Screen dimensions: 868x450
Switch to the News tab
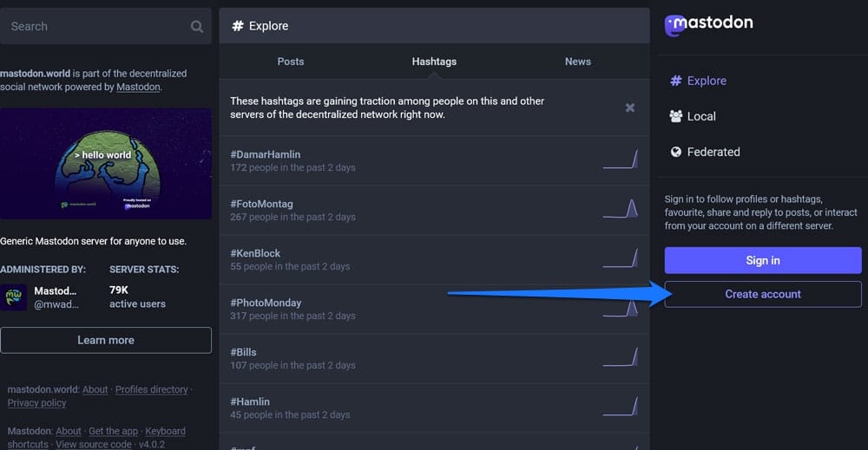point(577,62)
